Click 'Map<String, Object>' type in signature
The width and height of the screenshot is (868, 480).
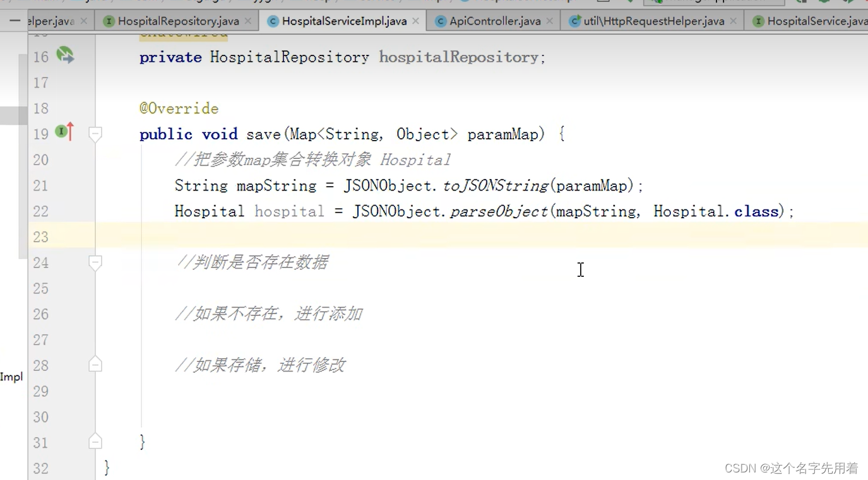click(x=374, y=134)
